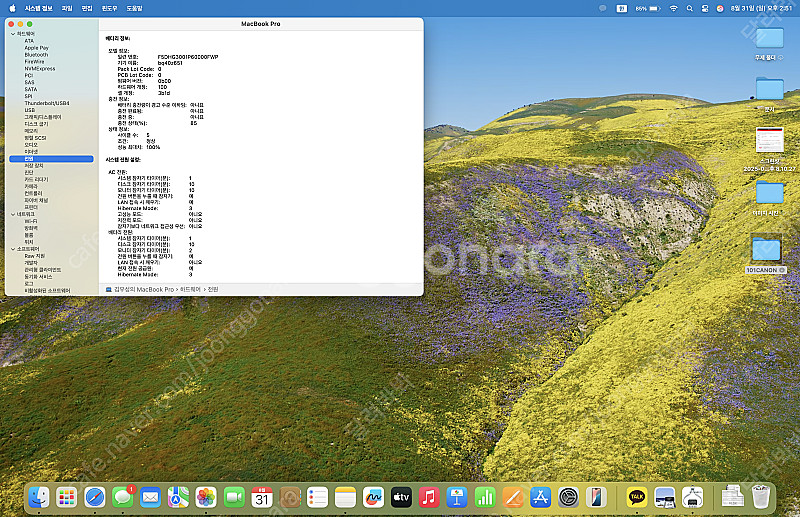The width and height of the screenshot is (800, 517).
Task: Open the Notes app in the Dock
Action: click(345, 497)
